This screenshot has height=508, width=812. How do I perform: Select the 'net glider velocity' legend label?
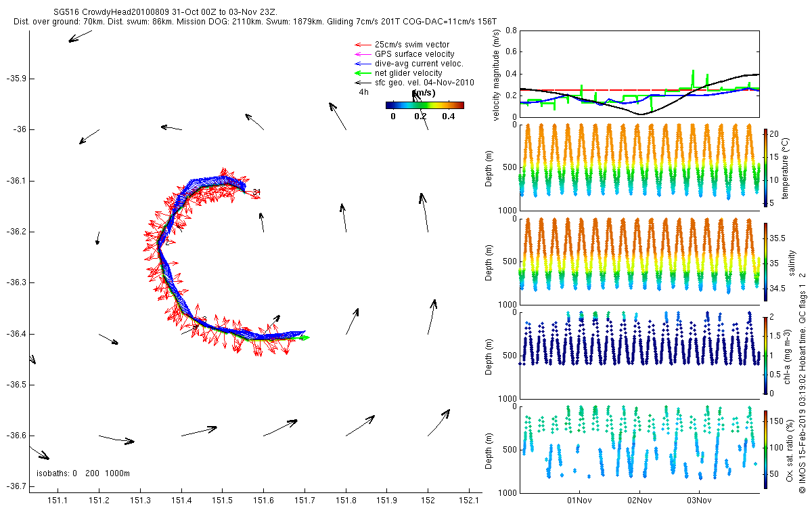pos(409,73)
